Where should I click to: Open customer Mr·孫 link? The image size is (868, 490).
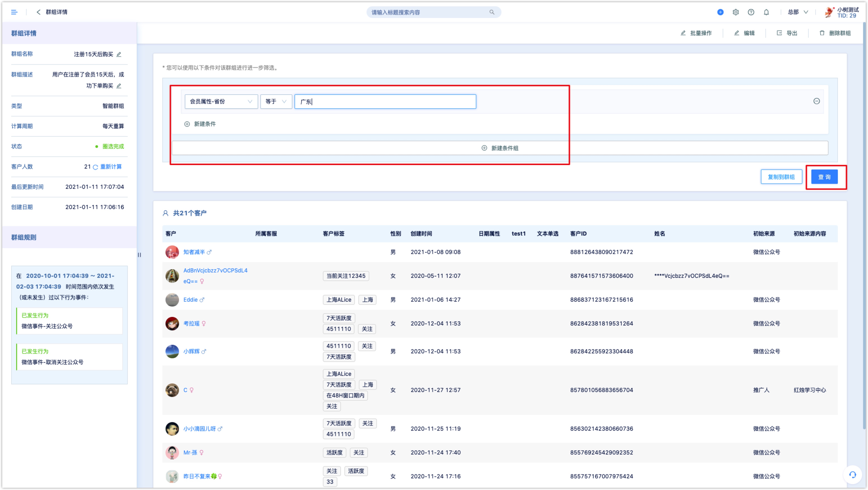coord(190,453)
